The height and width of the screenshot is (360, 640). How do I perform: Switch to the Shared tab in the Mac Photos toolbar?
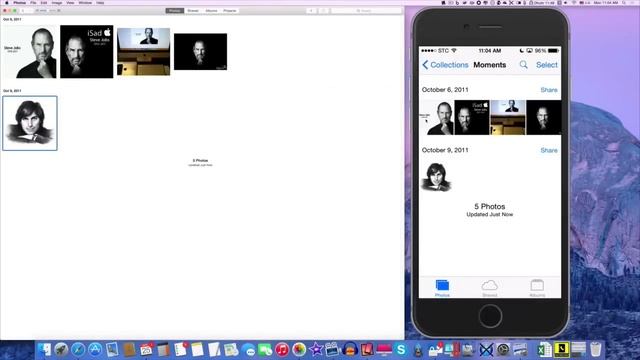pos(193,11)
